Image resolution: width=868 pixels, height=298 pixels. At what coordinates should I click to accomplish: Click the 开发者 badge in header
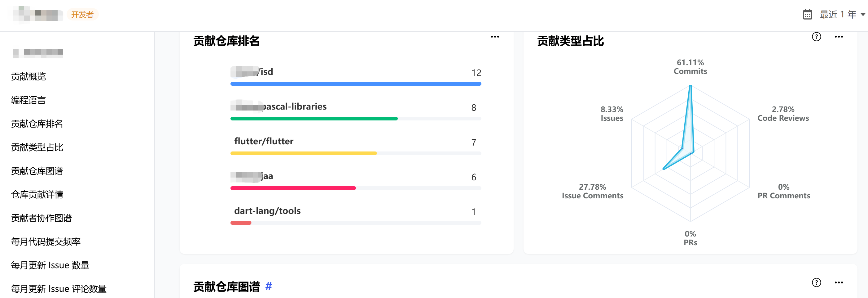point(82,15)
